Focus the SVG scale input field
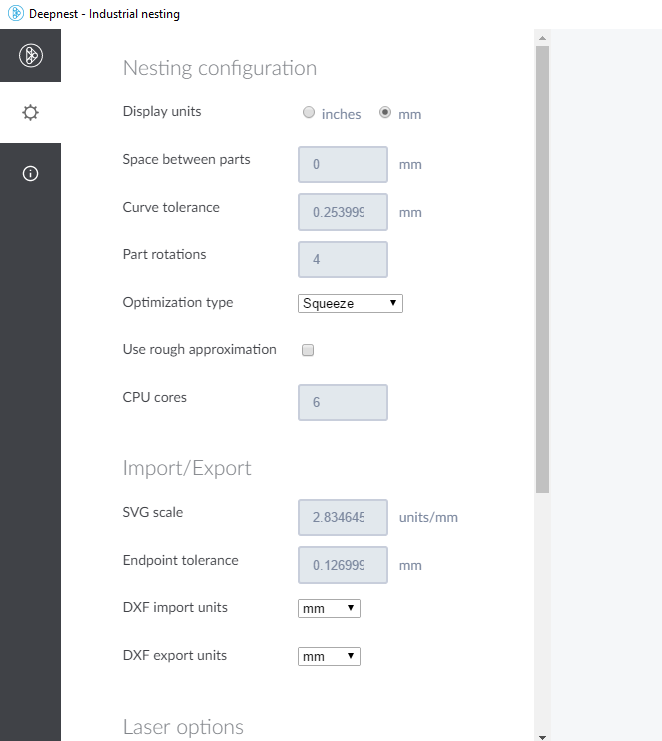Viewport: 662px width, 741px height. click(343, 517)
